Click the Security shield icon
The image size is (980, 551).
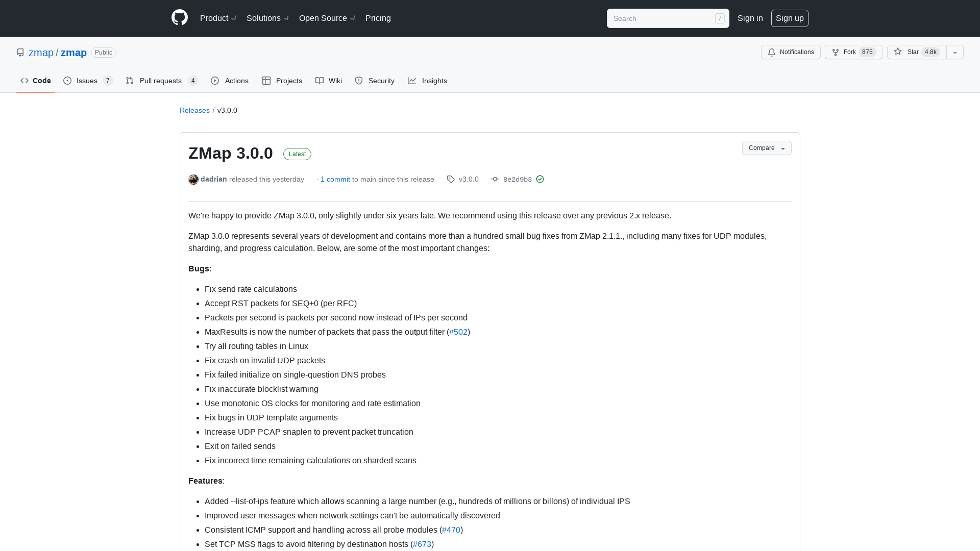tap(359, 81)
